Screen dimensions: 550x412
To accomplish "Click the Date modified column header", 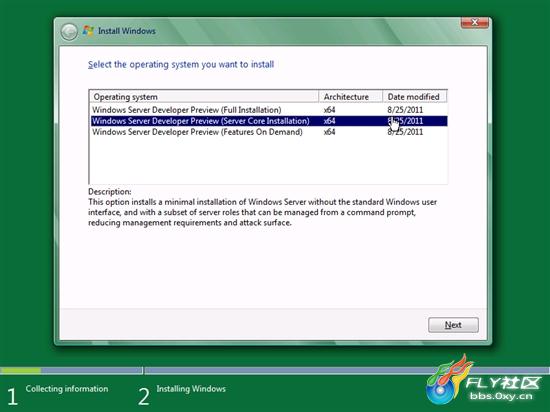I will coord(415,97).
